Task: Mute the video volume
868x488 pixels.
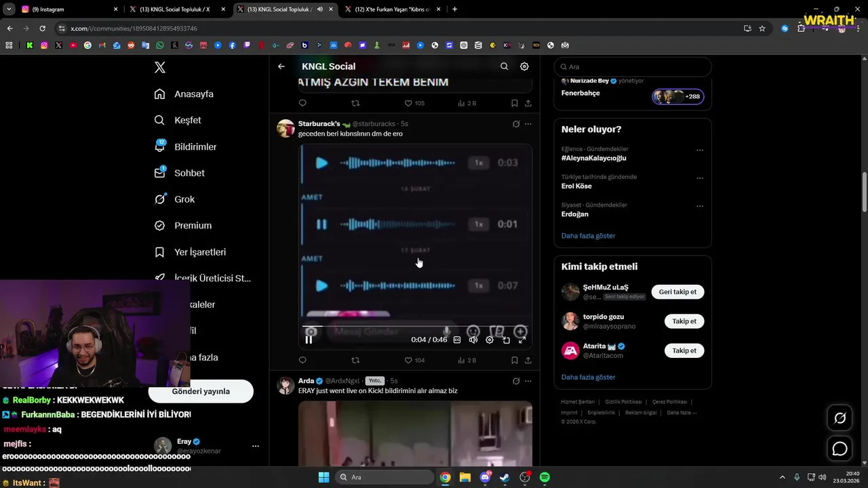Action: (473, 340)
